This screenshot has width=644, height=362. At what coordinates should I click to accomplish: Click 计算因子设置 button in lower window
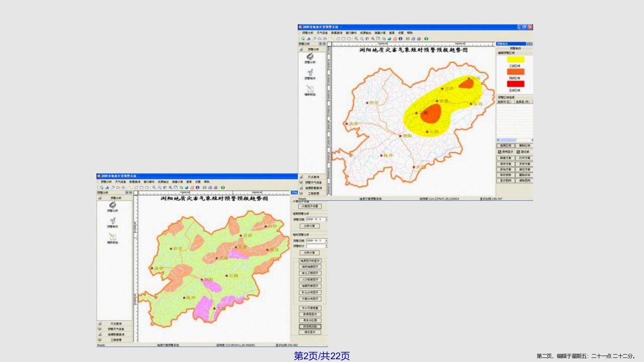click(x=310, y=206)
